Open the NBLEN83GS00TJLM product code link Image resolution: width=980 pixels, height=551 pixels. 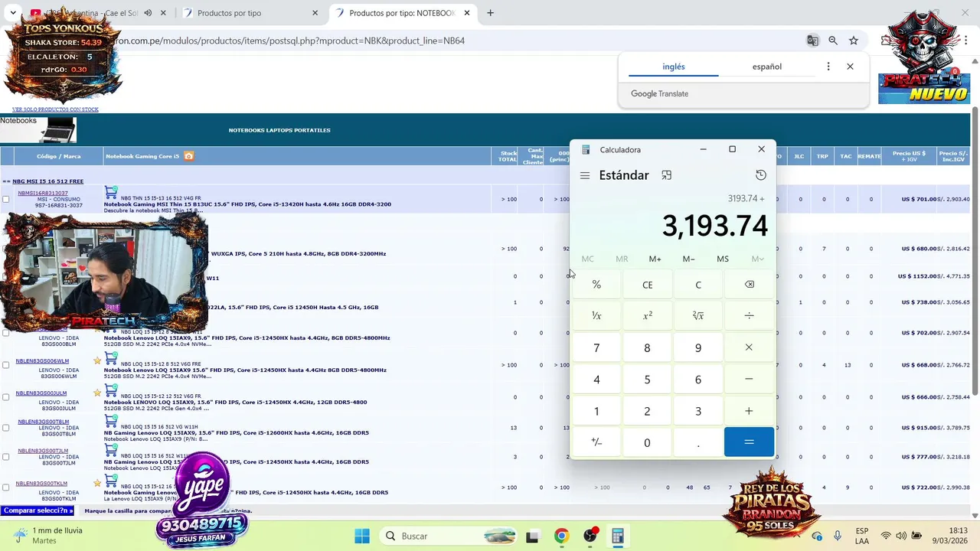tap(43, 451)
